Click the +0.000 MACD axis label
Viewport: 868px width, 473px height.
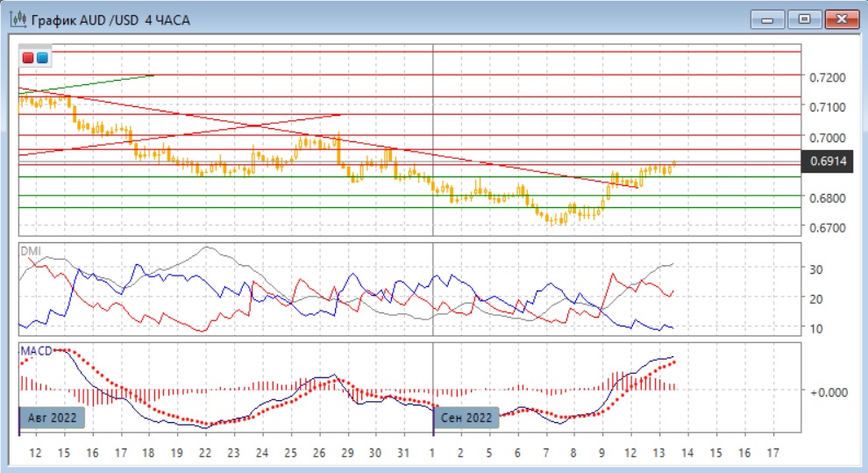[829, 392]
